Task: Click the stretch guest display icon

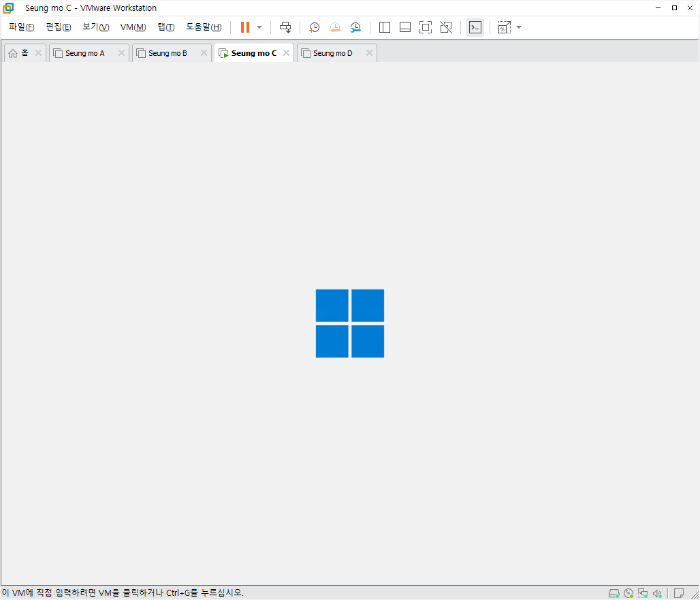Action: tap(504, 27)
